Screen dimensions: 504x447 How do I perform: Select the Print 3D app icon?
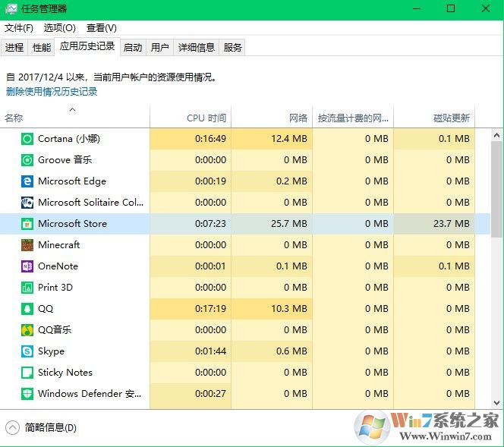click(27, 288)
